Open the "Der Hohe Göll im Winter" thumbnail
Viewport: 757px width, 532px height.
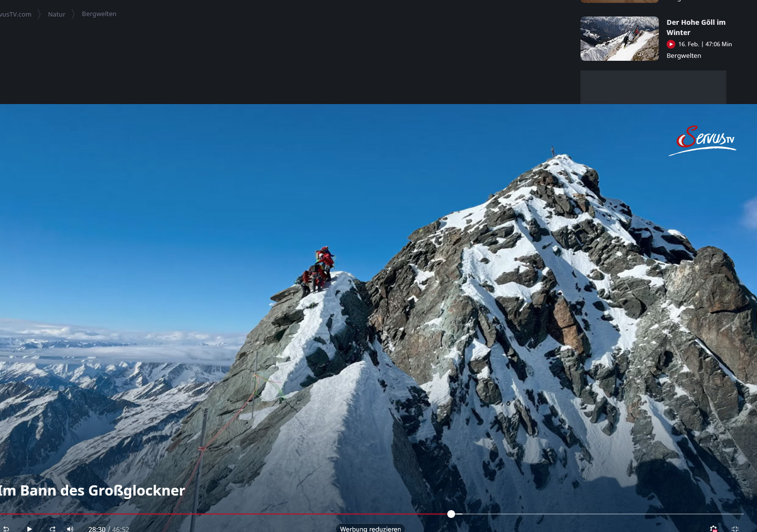[619, 39]
